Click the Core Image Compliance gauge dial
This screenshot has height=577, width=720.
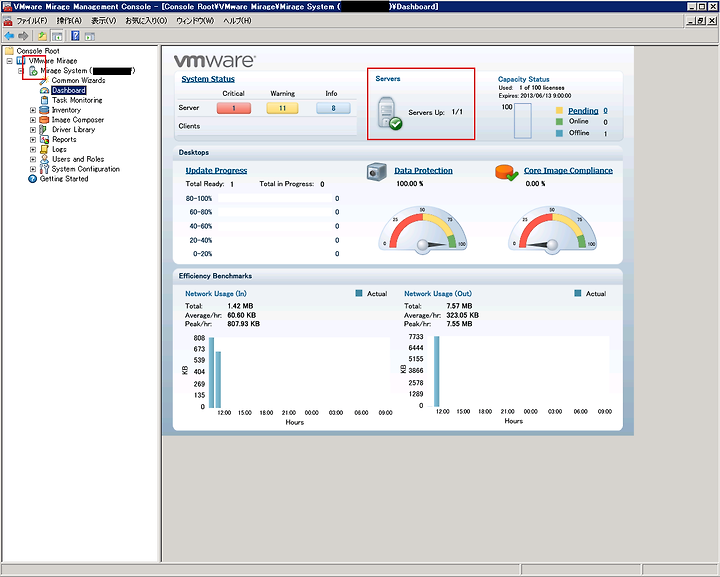552,229
